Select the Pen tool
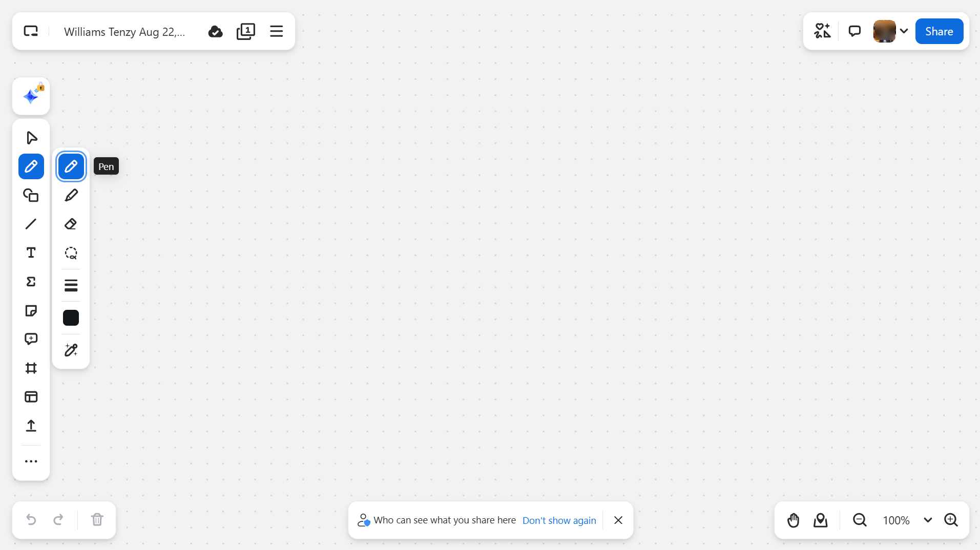Viewport: 980px width, 550px height. click(71, 166)
